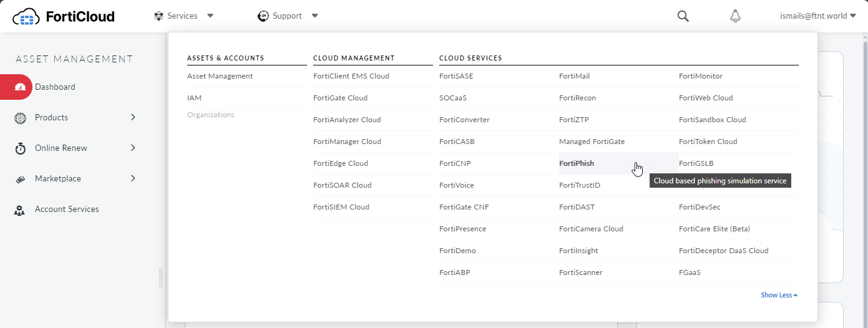The width and height of the screenshot is (868, 328).
Task: Select FortiCamera Cloud service
Action: pos(591,229)
